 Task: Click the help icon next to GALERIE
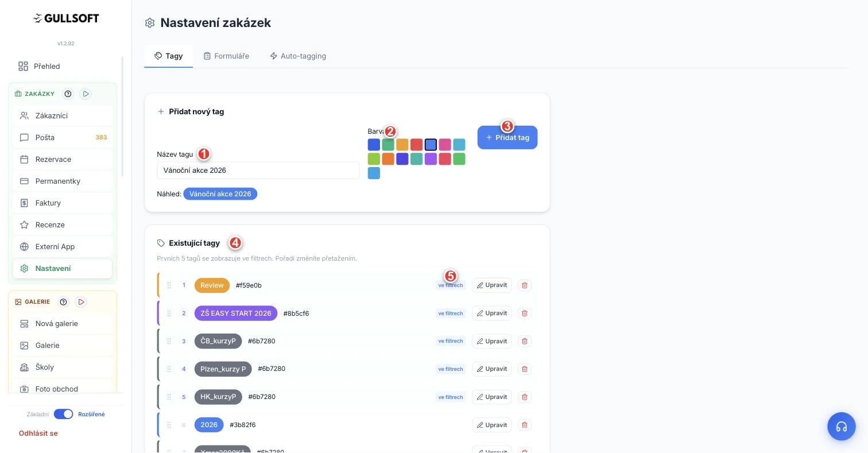click(64, 301)
